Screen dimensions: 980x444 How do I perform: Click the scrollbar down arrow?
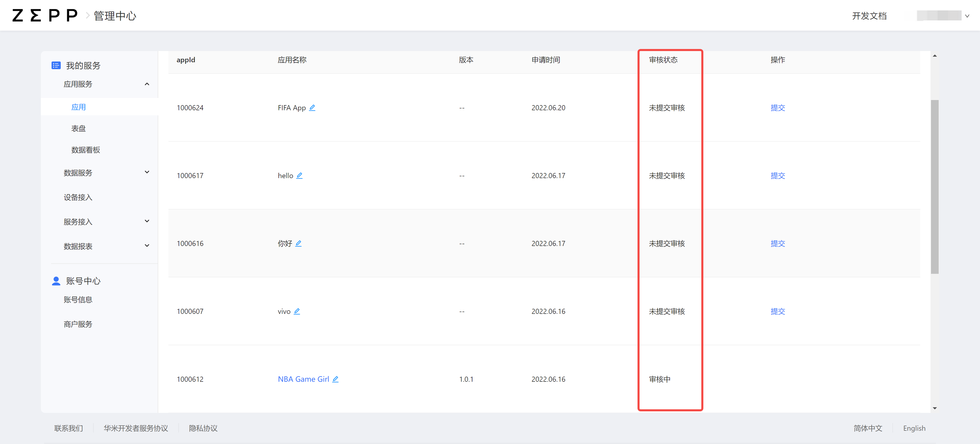tap(935, 408)
